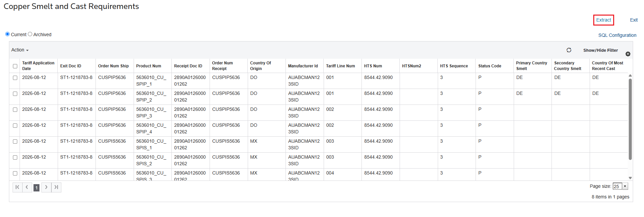Check the row for product 5636010_CU_SPIS_2

click(15, 157)
